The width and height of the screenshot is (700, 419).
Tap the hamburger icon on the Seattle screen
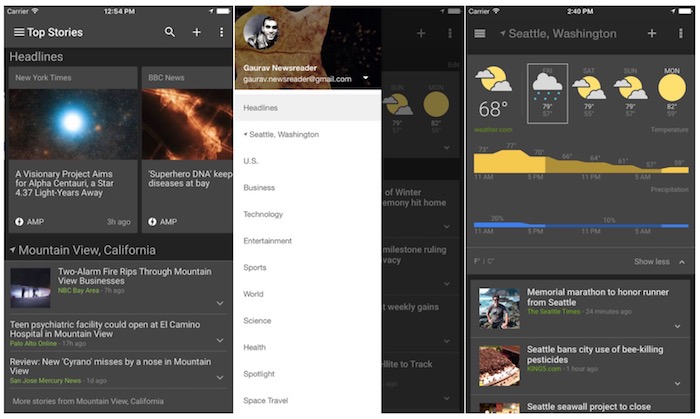pos(480,33)
